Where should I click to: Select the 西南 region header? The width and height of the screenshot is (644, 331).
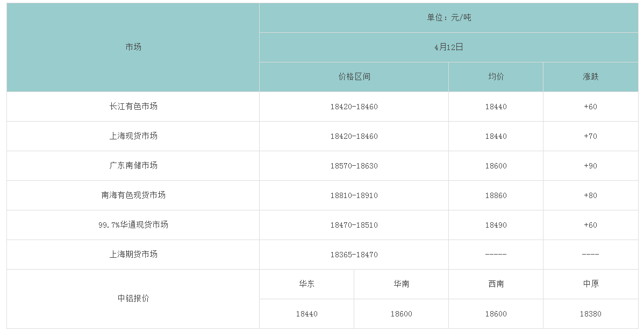point(496,284)
